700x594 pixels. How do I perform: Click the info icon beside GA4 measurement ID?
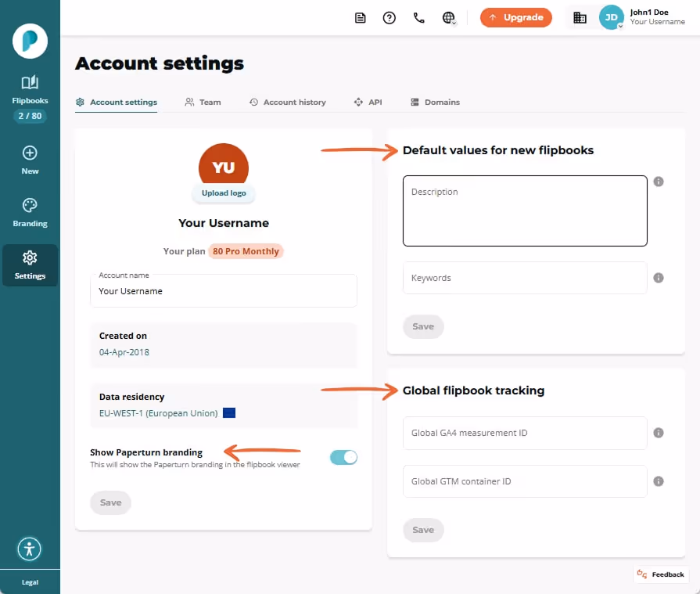click(659, 433)
